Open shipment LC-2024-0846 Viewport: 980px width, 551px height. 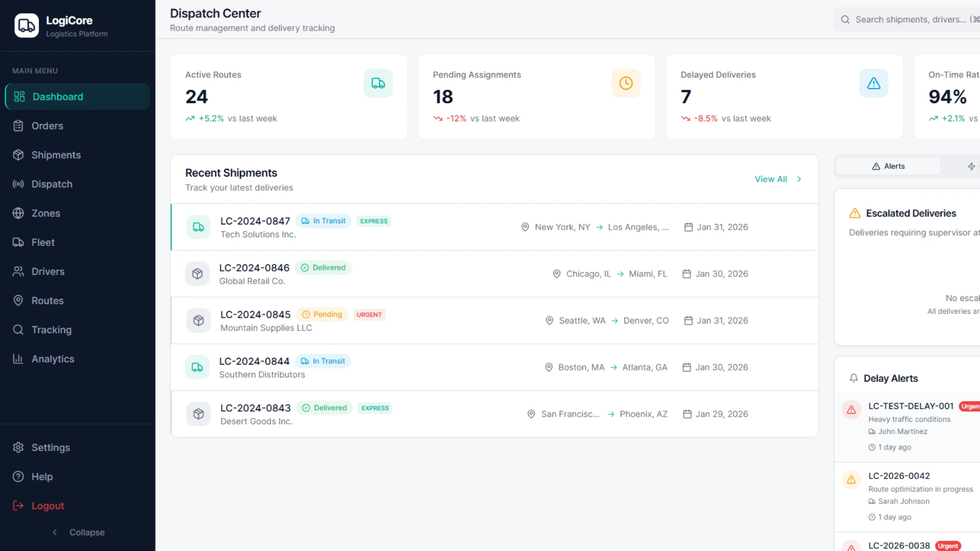[495, 274]
